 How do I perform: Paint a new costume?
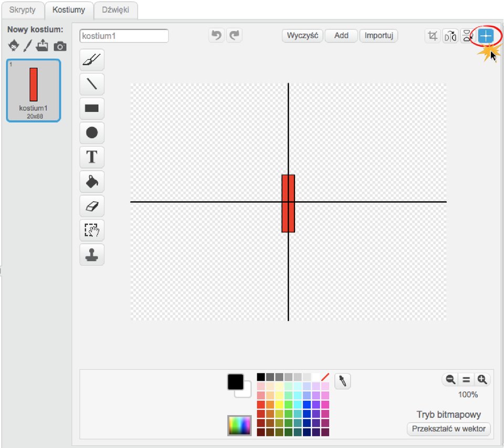pyautogui.click(x=28, y=45)
